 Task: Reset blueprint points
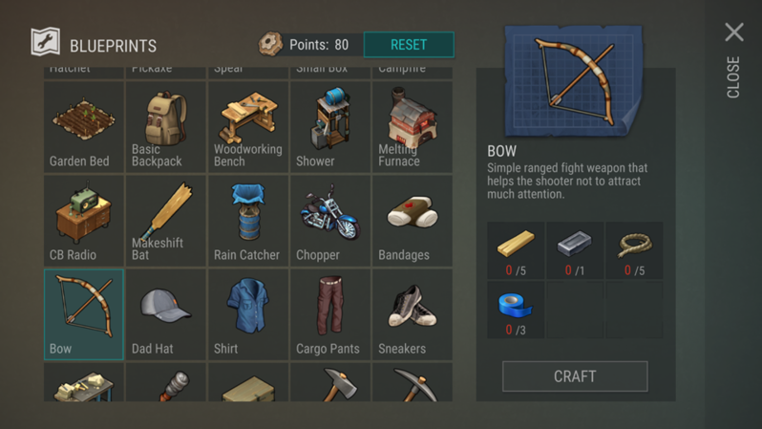(409, 45)
